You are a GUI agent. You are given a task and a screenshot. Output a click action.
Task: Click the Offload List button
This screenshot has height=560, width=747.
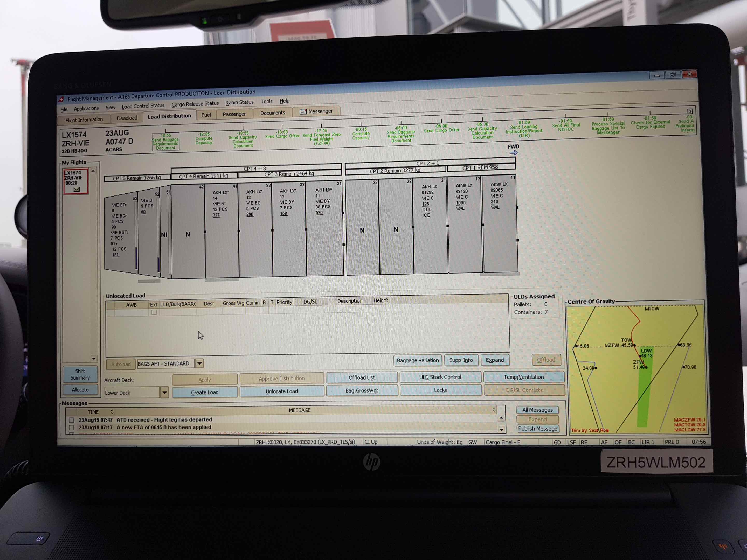pos(361,377)
